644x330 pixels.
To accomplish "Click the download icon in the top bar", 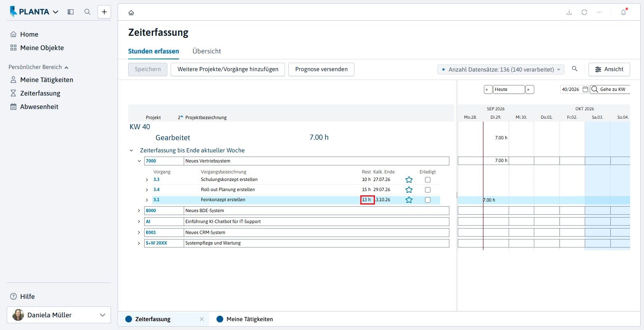I will (x=569, y=12).
